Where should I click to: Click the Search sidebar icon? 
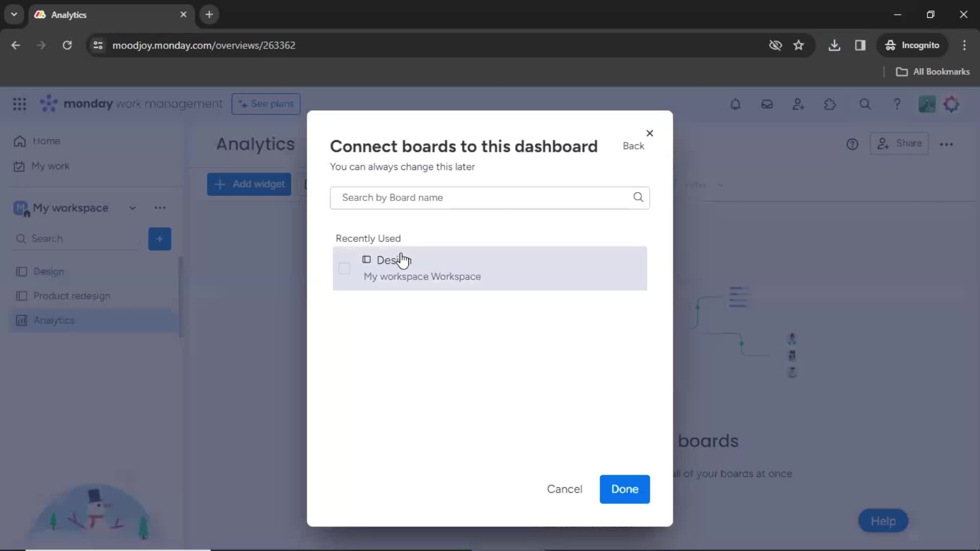click(20, 238)
